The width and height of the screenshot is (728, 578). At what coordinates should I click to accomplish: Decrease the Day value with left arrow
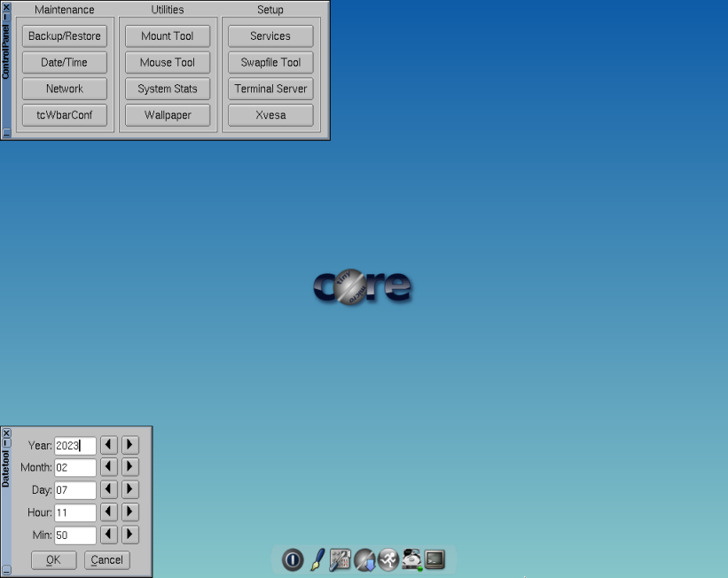pyautogui.click(x=109, y=489)
